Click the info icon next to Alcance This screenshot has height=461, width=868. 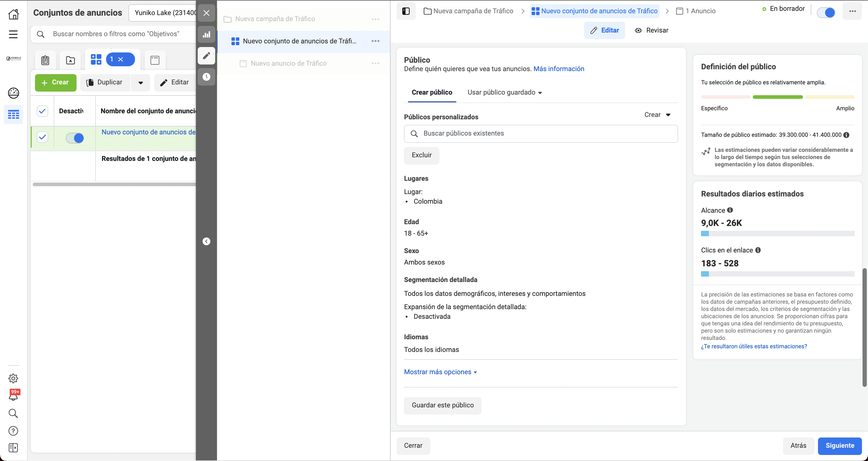[730, 210]
